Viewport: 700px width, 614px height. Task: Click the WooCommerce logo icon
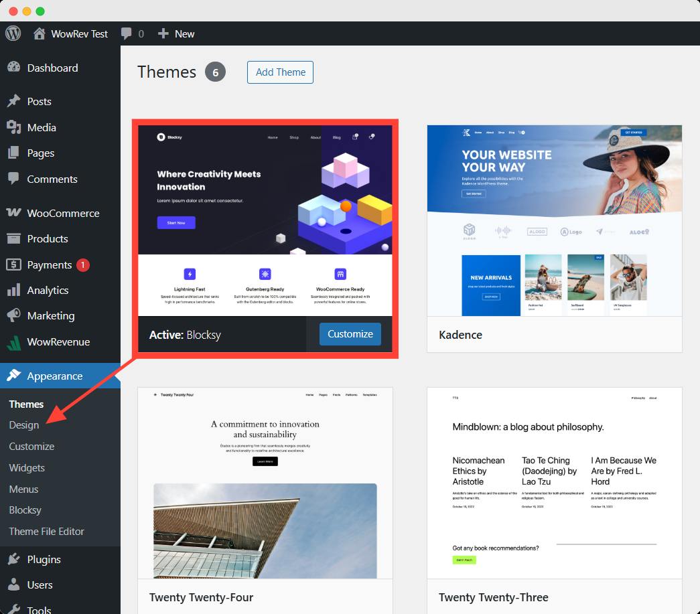tap(14, 212)
